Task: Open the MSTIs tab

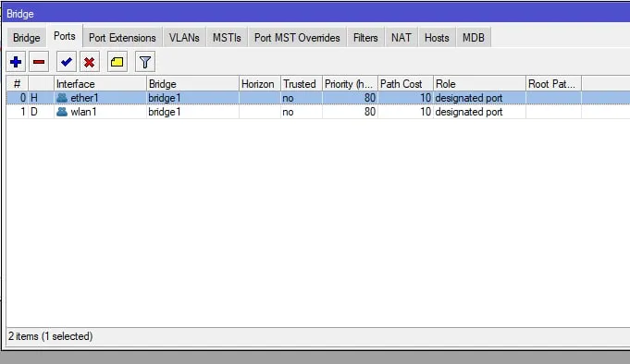Action: click(227, 38)
